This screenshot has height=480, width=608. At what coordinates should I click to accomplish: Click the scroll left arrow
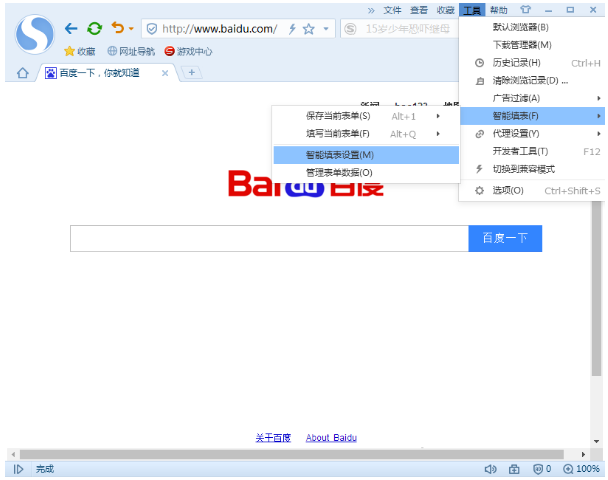coord(13,454)
